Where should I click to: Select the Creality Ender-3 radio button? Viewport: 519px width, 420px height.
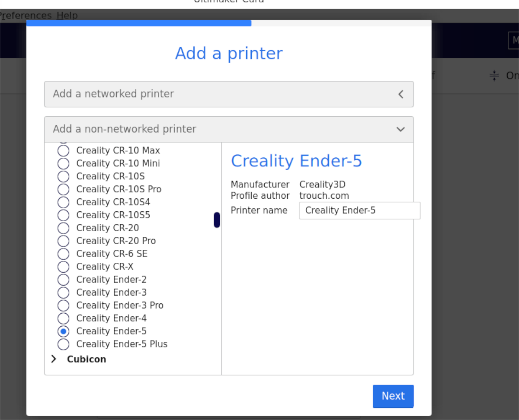pos(64,293)
